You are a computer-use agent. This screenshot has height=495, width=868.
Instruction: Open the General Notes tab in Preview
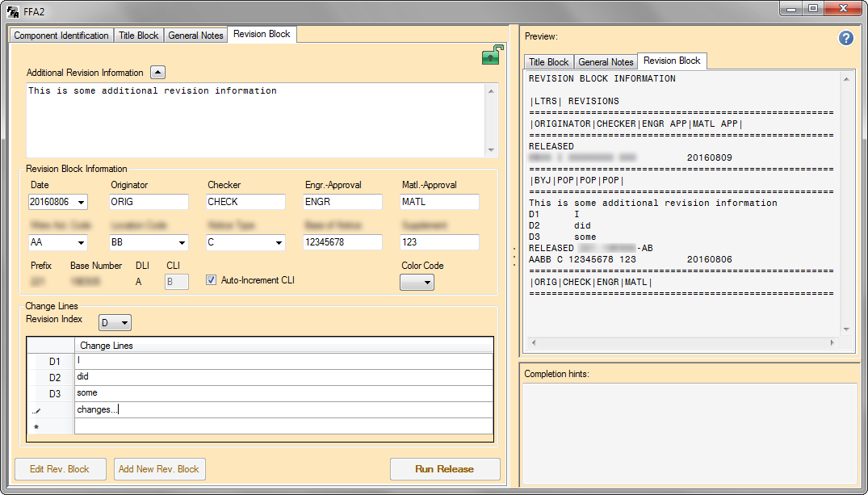tap(606, 62)
